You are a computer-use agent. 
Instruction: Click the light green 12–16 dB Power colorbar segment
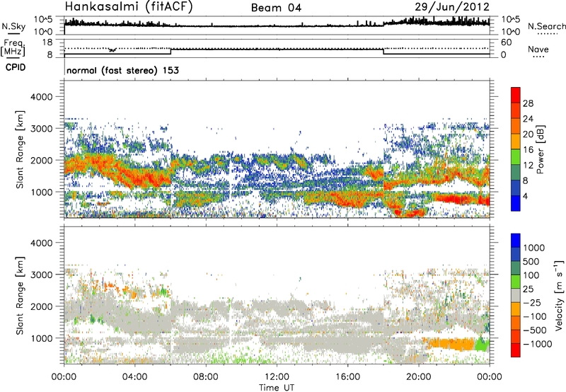click(x=516, y=157)
